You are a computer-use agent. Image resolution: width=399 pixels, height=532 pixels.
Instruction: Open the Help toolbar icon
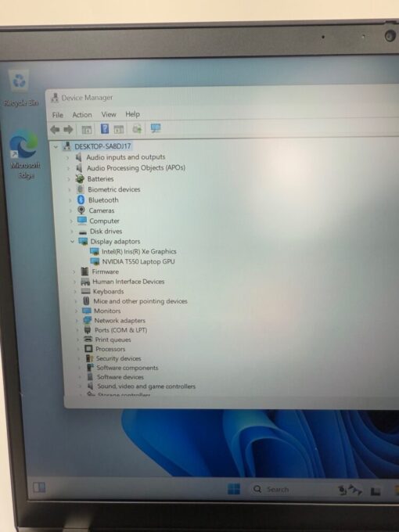point(105,128)
